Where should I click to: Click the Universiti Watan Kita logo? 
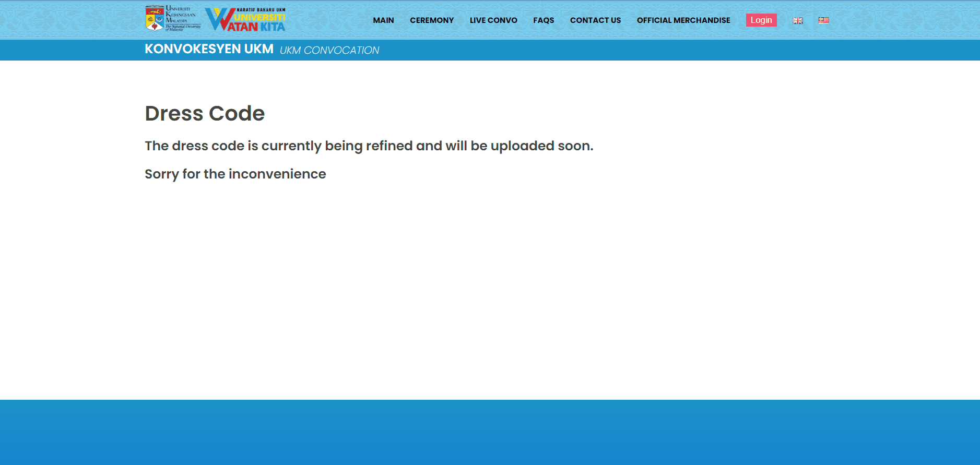point(245,19)
